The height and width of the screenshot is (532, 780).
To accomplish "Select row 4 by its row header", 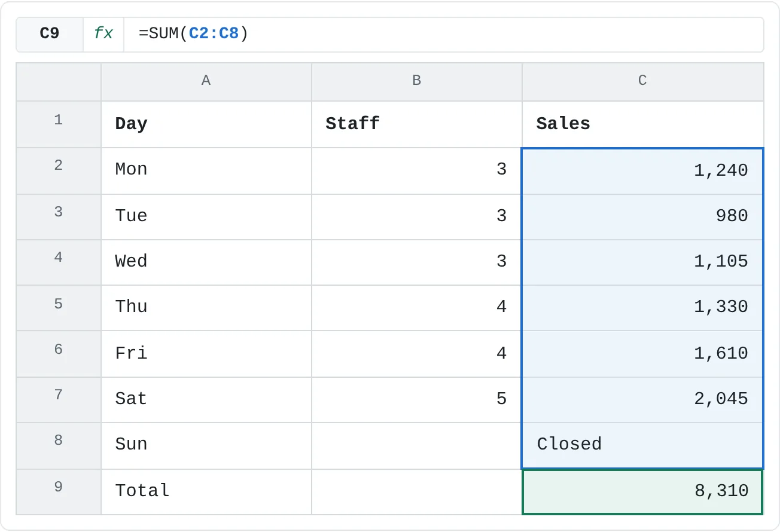I will (59, 262).
